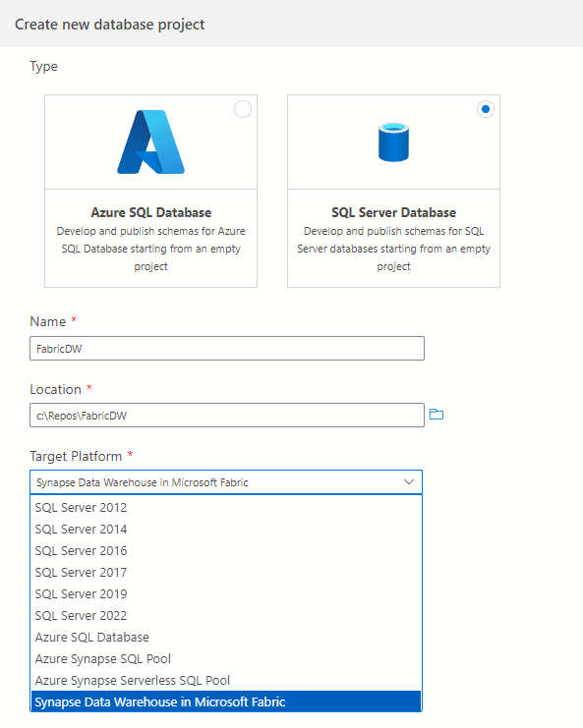Browse for location with the folder icon
This screenshot has width=583, height=728.
[x=437, y=415]
